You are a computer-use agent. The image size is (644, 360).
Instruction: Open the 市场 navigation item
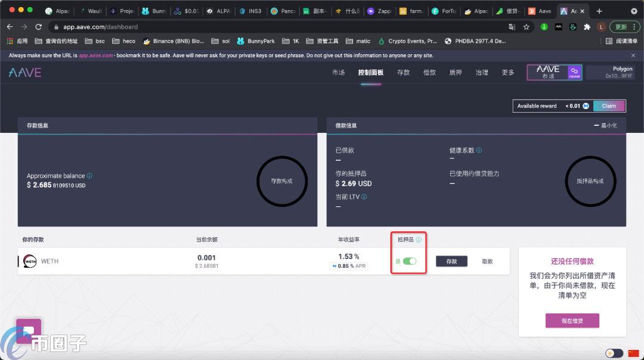(339, 72)
